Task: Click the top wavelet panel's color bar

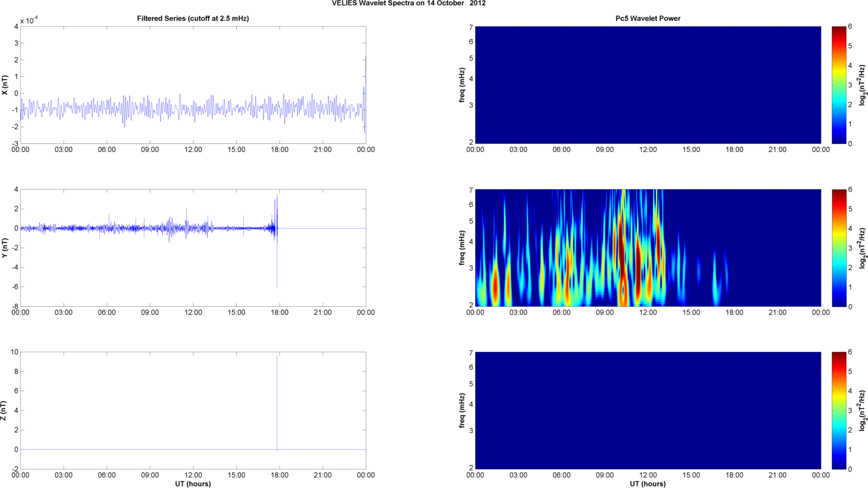Action: (x=839, y=85)
